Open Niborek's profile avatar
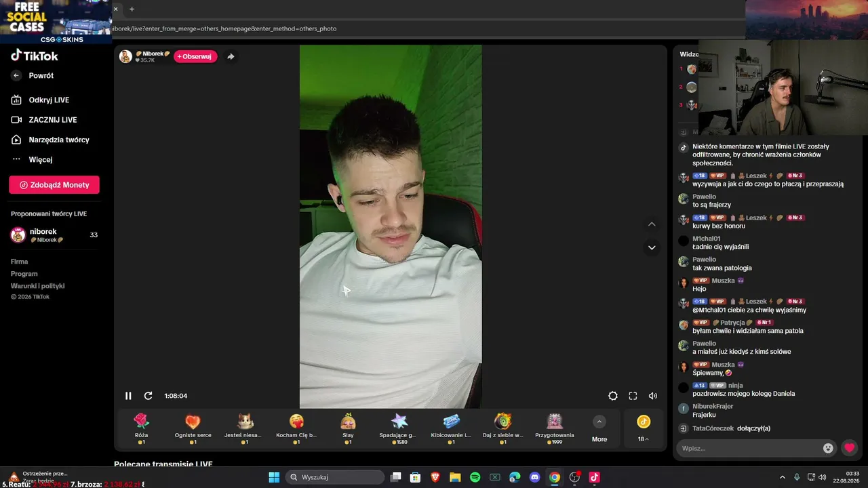Screen dimensions: 868x488 pyautogui.click(x=125, y=56)
